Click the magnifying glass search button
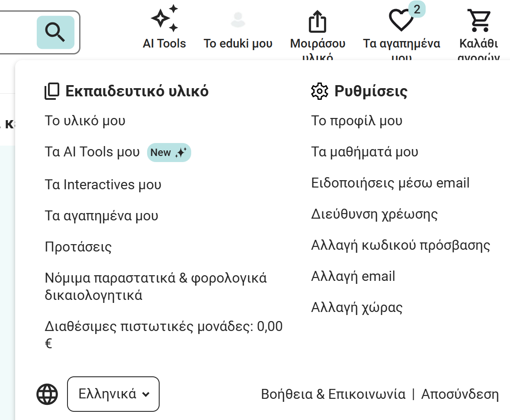 point(55,32)
